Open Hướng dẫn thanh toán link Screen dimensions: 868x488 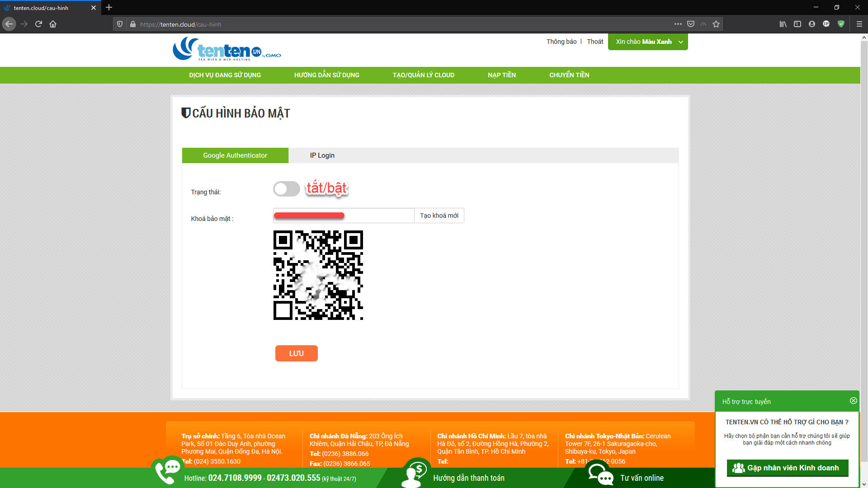click(x=469, y=478)
